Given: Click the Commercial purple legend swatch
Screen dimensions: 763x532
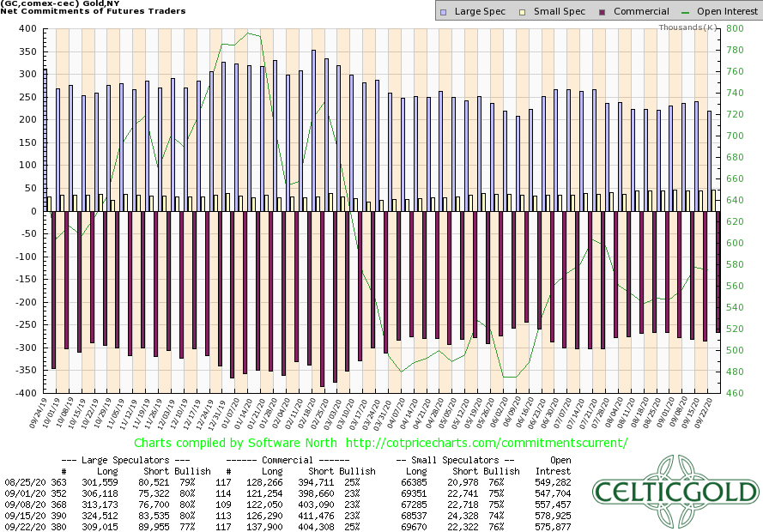Looking at the screenshot, I should pyautogui.click(x=593, y=12).
